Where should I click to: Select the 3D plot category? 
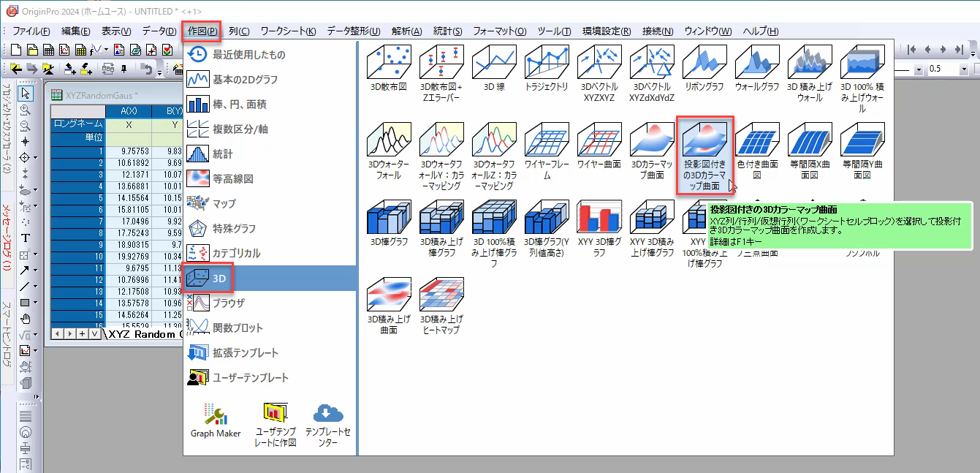point(270,278)
